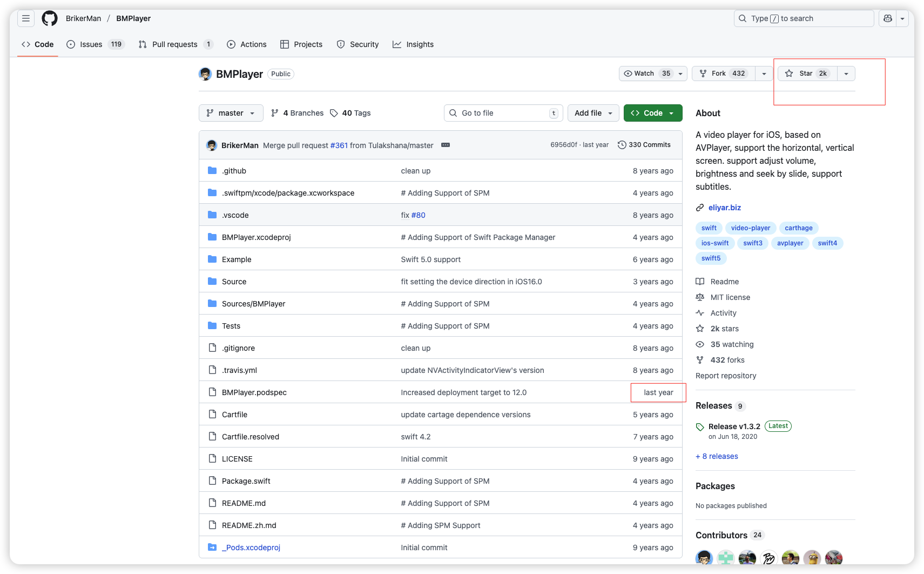Click the 'Go to file' search box

coord(503,113)
